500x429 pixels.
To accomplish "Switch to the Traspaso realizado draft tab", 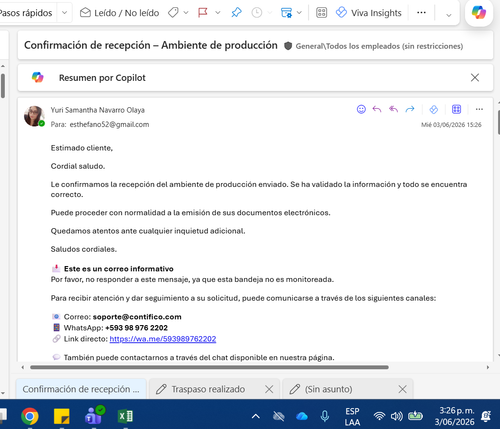I will pos(208,389).
